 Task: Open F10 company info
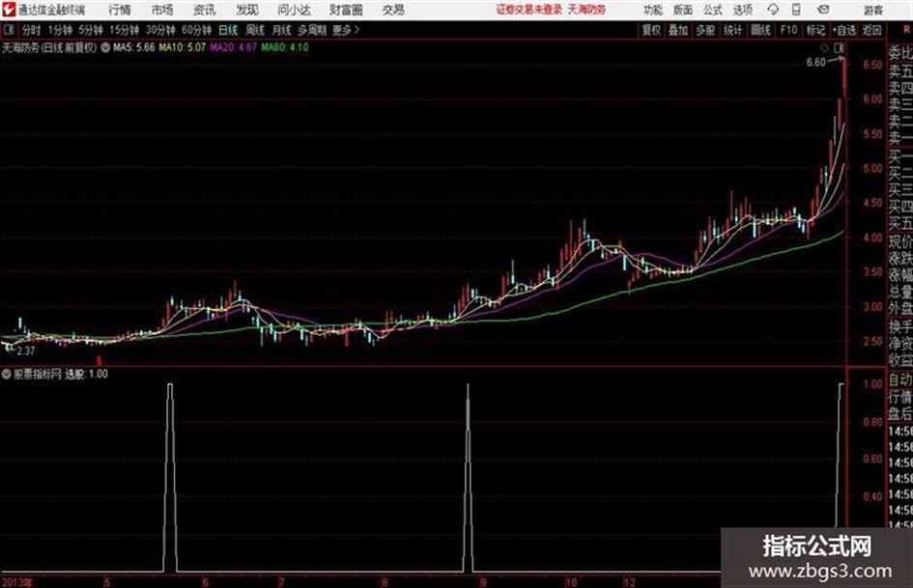coord(788,30)
